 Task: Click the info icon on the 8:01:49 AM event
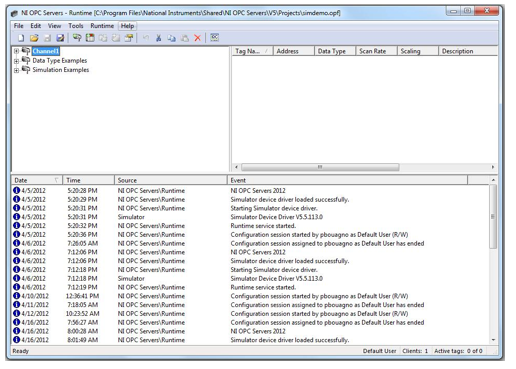[16, 340]
